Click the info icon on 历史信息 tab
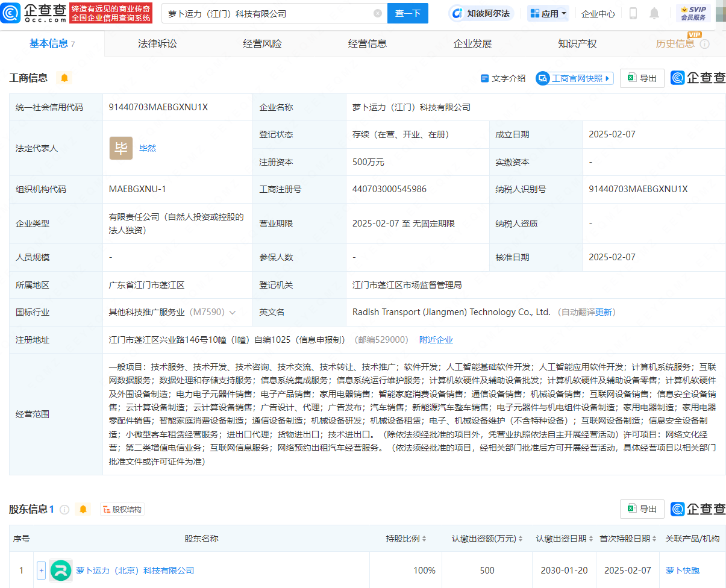The width and height of the screenshot is (726, 588). coord(704,44)
